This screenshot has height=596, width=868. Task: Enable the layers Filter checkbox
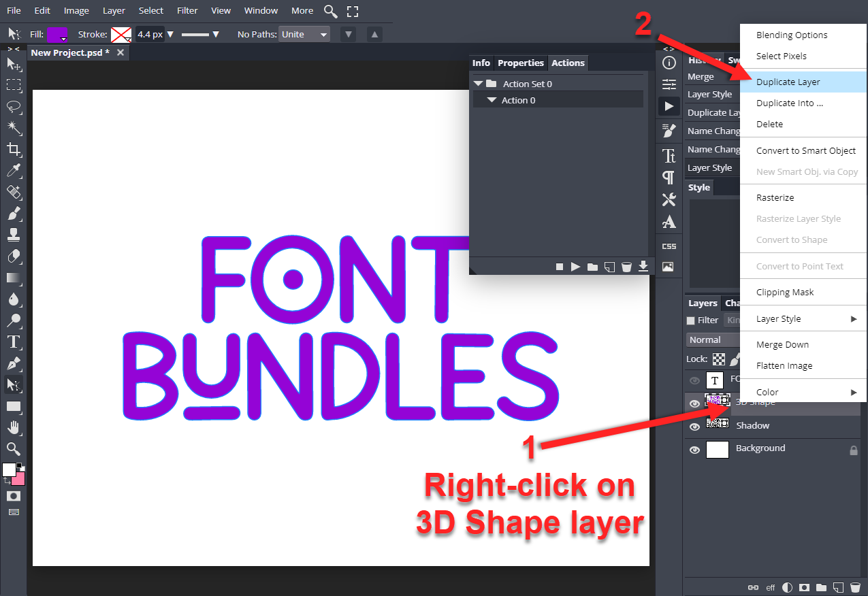pyautogui.click(x=691, y=320)
